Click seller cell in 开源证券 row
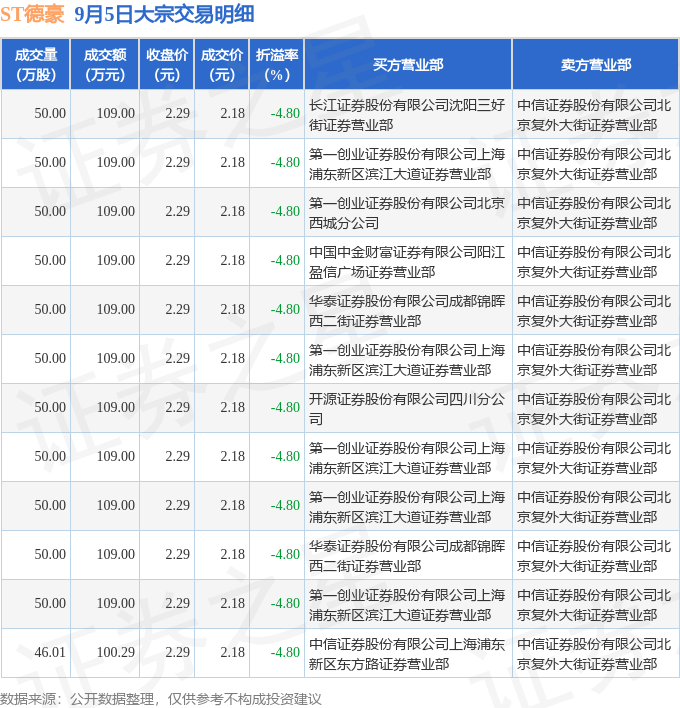 [594, 409]
